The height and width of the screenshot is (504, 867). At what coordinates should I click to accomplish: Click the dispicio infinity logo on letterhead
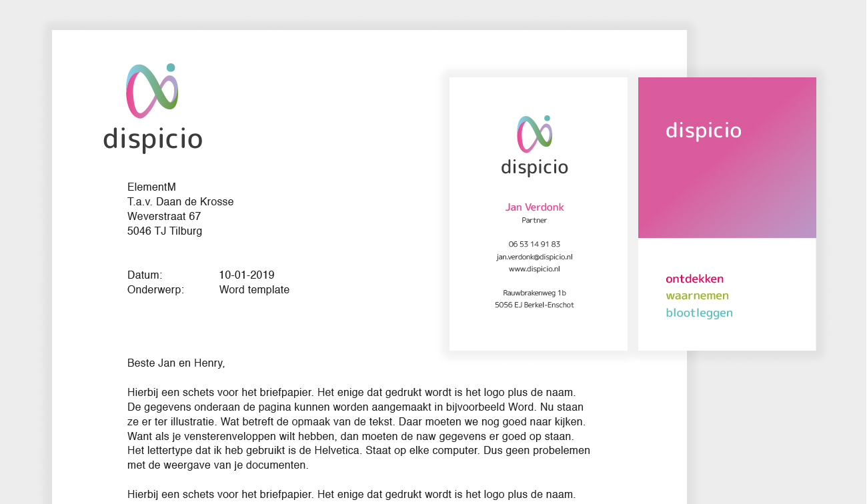click(152, 91)
